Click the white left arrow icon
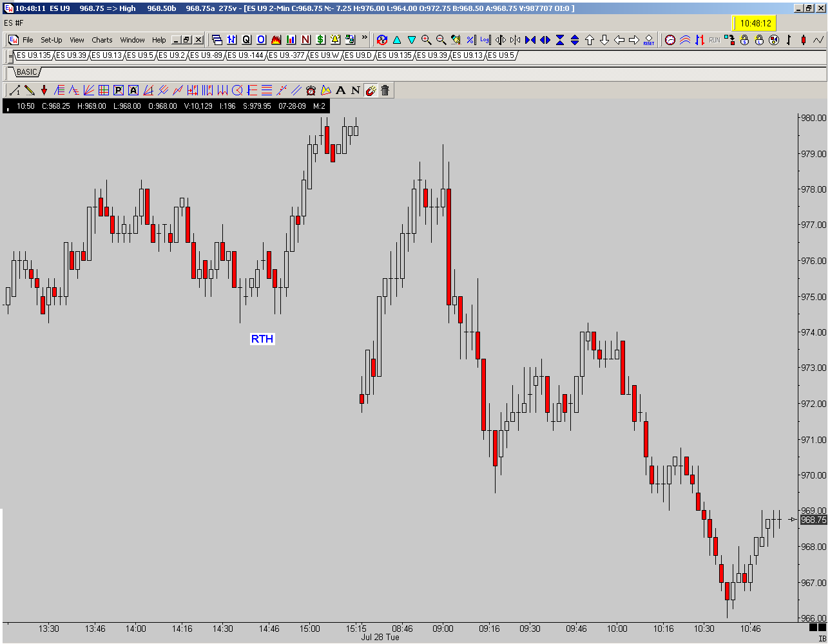Image resolution: width=830 pixels, height=644 pixels. click(619, 40)
